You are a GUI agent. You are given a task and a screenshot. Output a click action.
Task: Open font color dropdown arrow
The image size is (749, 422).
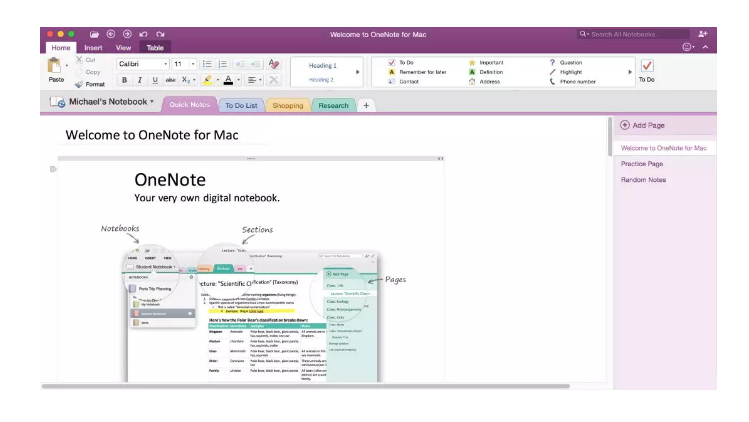pos(238,80)
